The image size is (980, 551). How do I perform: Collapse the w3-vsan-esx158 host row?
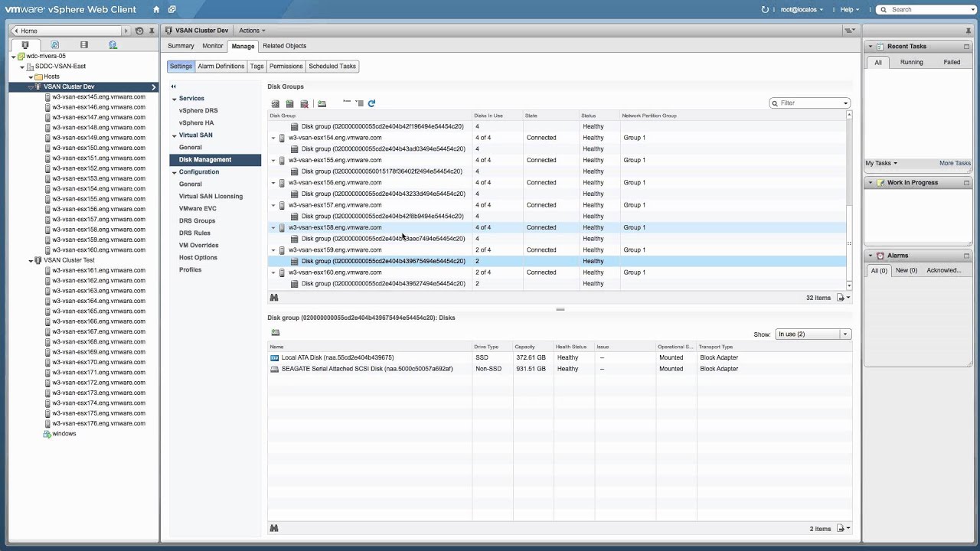point(273,227)
